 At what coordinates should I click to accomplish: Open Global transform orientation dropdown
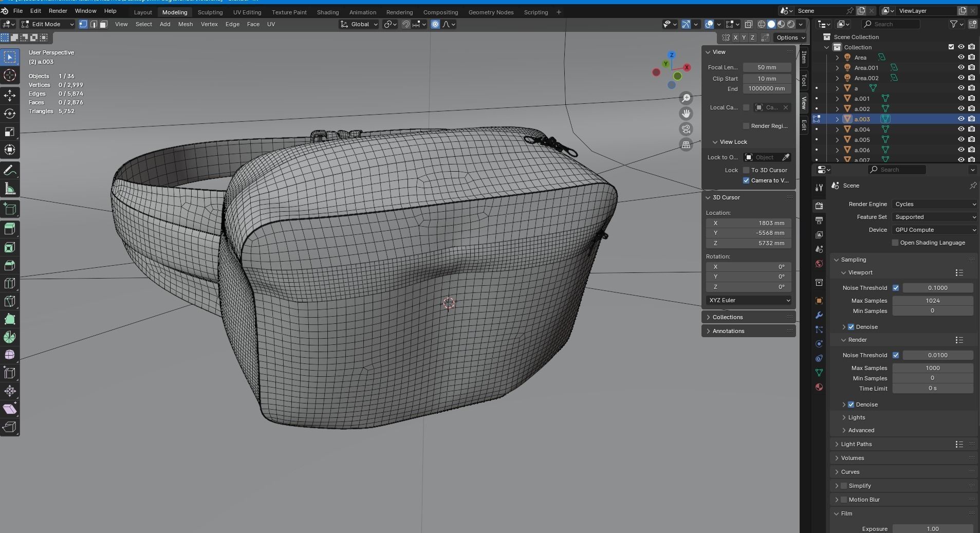click(359, 24)
